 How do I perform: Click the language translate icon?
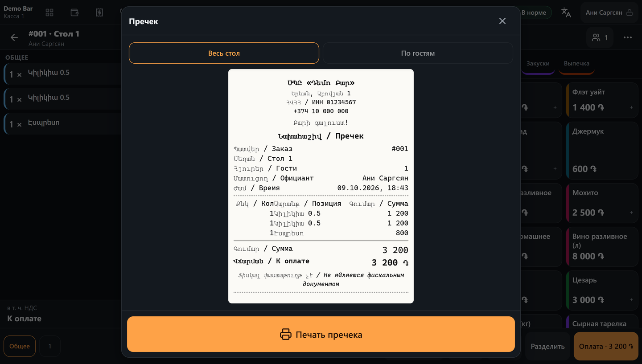click(x=566, y=12)
